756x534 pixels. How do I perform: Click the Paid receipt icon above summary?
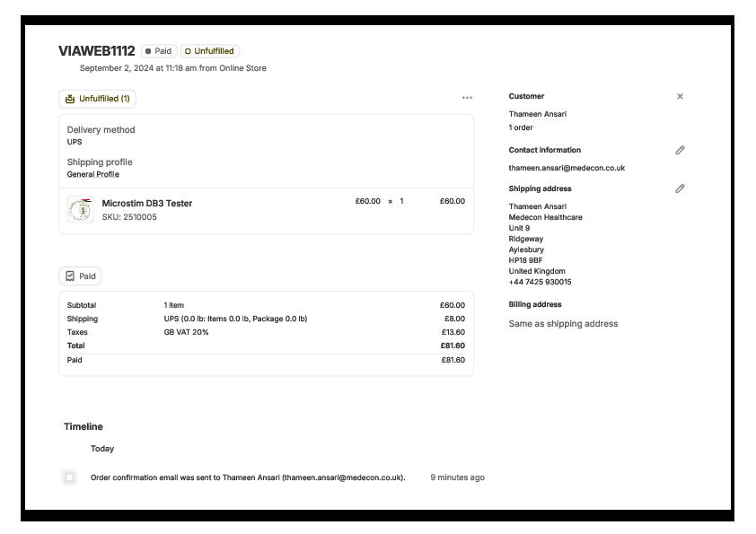(x=70, y=276)
